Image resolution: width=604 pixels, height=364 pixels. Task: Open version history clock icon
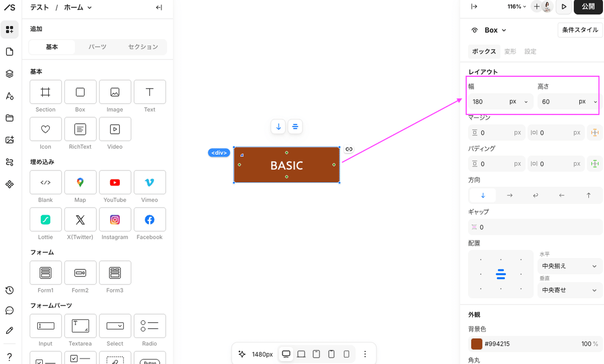tap(10, 290)
